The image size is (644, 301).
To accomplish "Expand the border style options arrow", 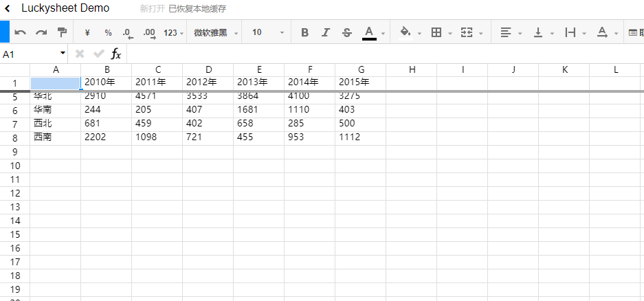I will coord(450,33).
